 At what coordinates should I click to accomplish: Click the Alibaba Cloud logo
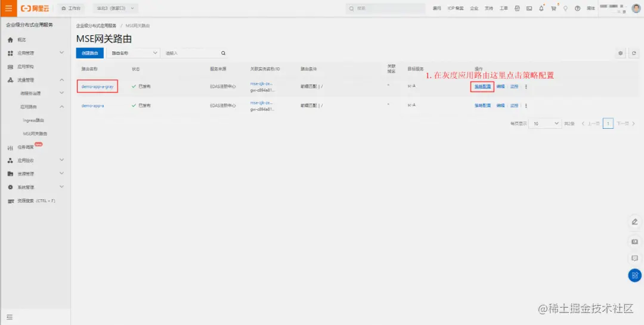coord(35,8)
